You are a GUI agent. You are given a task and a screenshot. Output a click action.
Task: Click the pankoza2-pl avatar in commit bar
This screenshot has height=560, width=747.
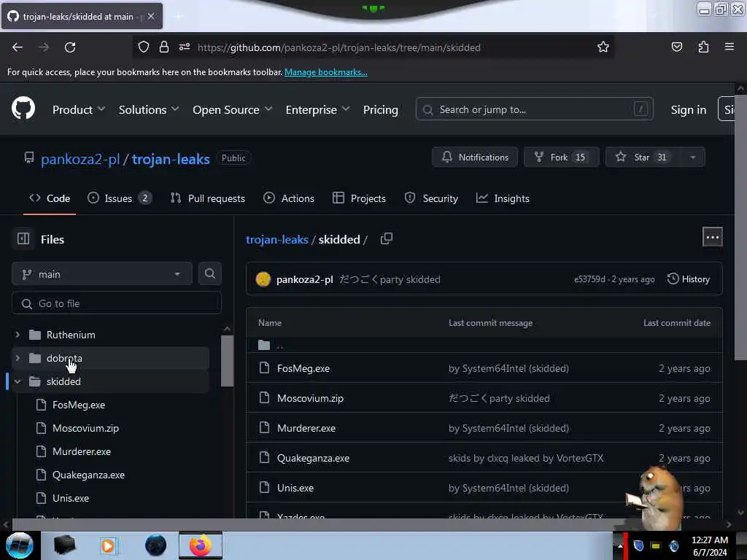263,279
